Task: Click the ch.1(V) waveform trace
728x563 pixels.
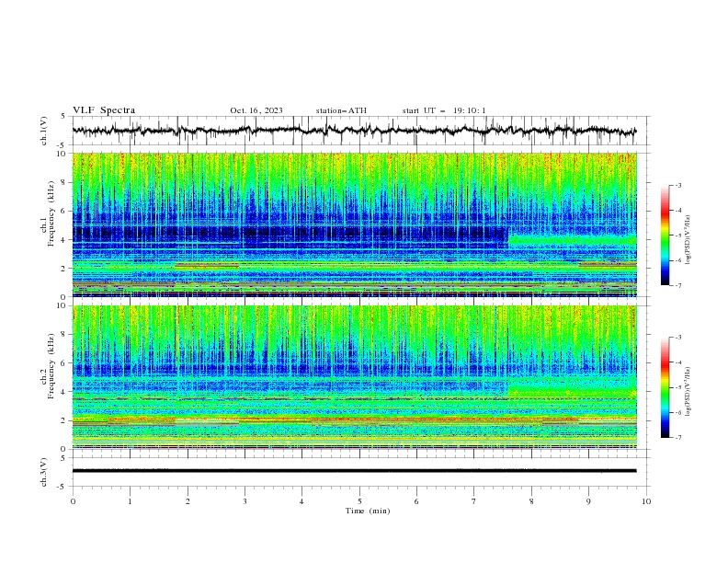Action: pyautogui.click(x=354, y=131)
